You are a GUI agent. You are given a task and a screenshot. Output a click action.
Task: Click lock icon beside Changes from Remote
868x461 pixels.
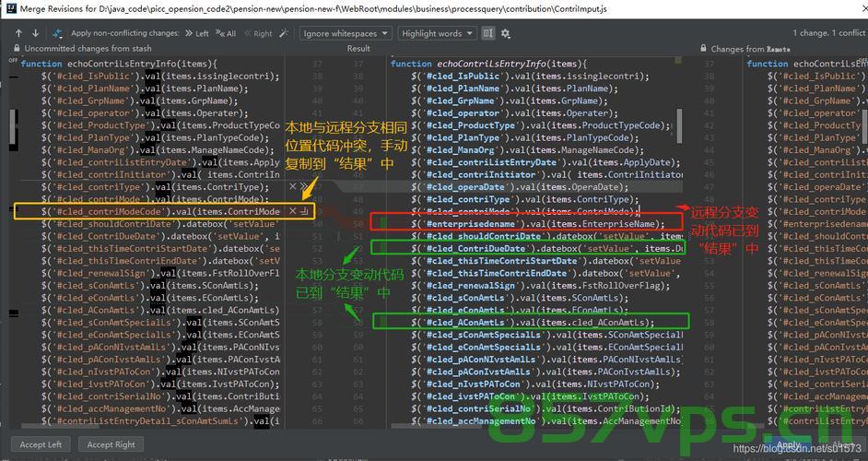(x=703, y=49)
